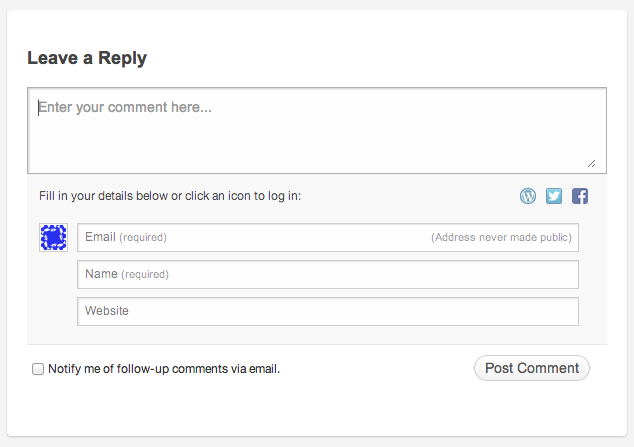The width and height of the screenshot is (634, 447).
Task: Click the 'Fill in your details below' text
Action: coord(170,196)
